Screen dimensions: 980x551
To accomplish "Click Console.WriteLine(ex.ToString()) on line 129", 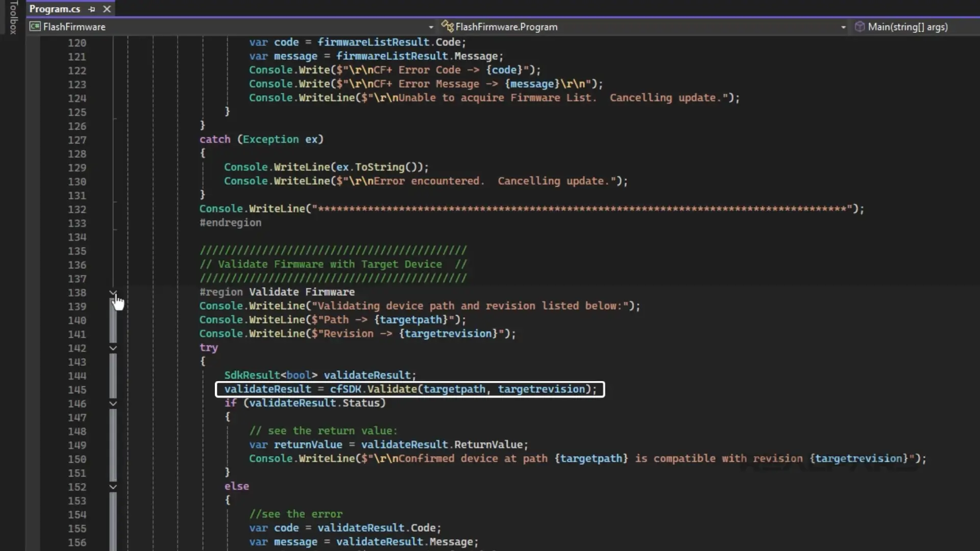I will click(x=326, y=167).
